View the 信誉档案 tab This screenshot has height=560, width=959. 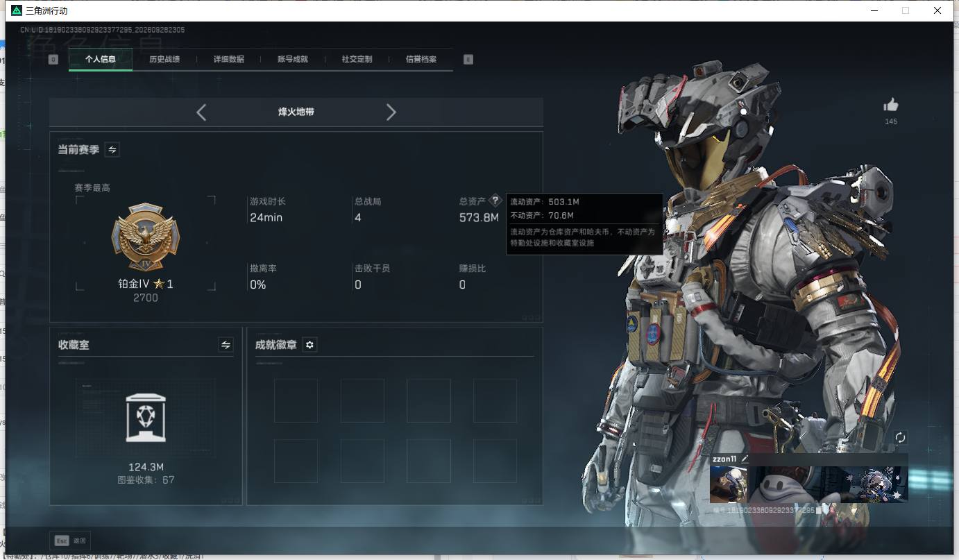pyautogui.click(x=421, y=59)
